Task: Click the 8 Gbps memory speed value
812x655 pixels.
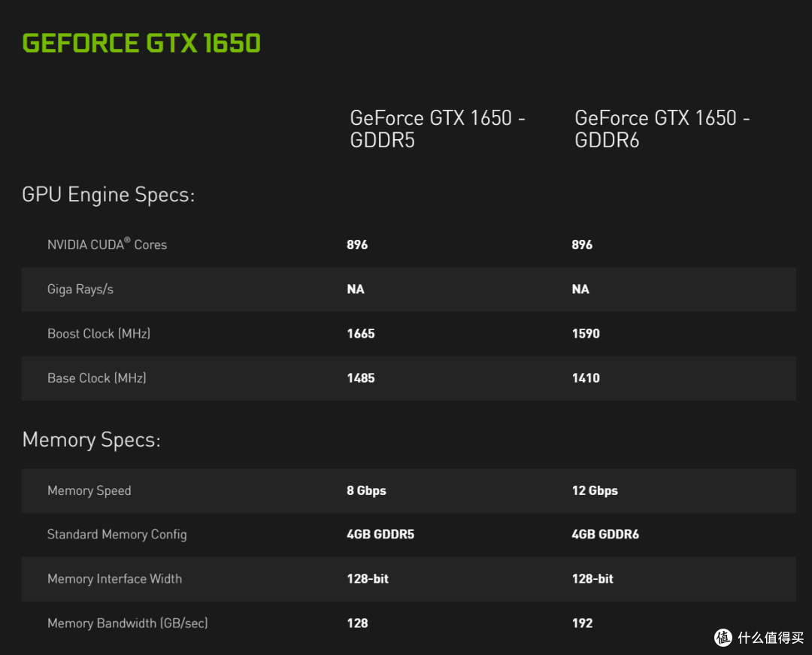Action: tap(367, 490)
